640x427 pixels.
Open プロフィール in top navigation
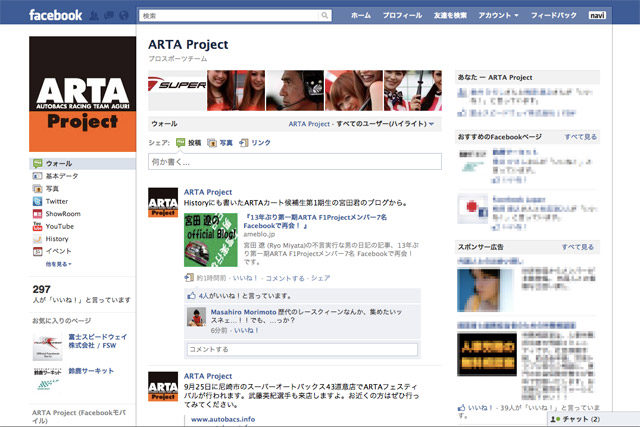click(402, 16)
